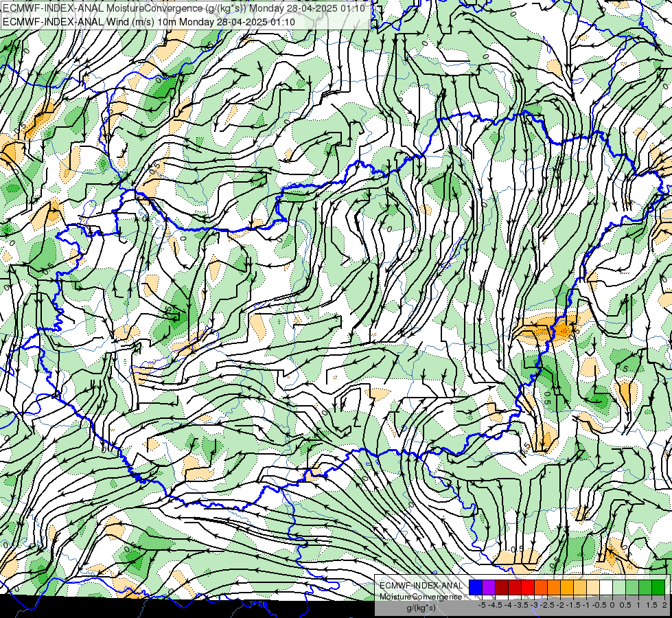Screen dimensions: 672x618
Task: Select the legend's MoistureConvergence label
Action: coord(421,597)
